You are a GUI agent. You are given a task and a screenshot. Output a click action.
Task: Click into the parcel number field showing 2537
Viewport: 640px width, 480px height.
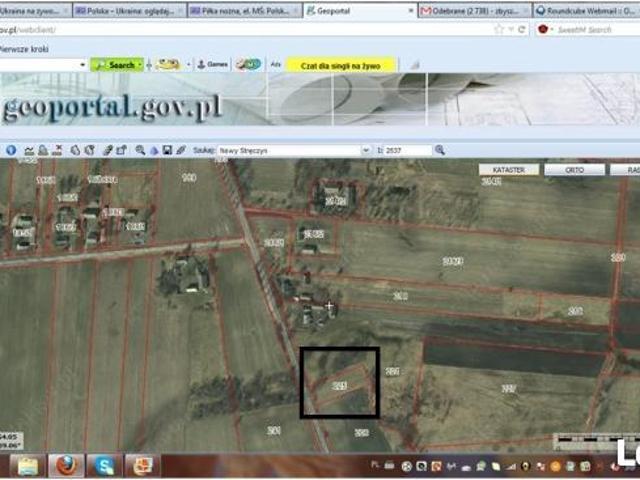tap(407, 150)
